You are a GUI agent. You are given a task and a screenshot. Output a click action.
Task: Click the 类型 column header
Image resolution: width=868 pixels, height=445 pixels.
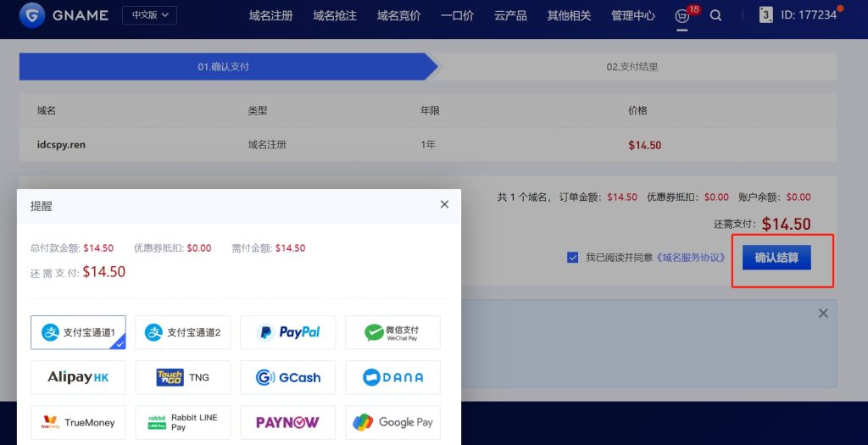click(258, 110)
